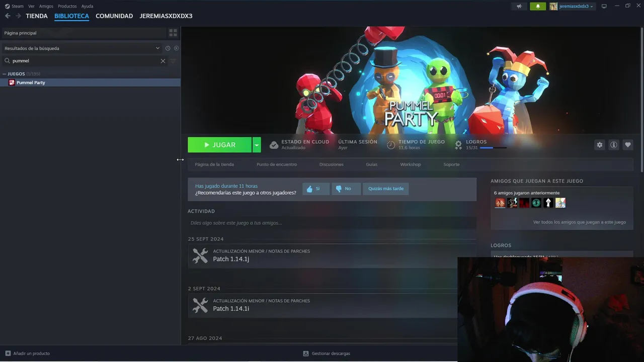Click the third friend avatar thumbnail
644x362 pixels.
pyautogui.click(x=524, y=203)
